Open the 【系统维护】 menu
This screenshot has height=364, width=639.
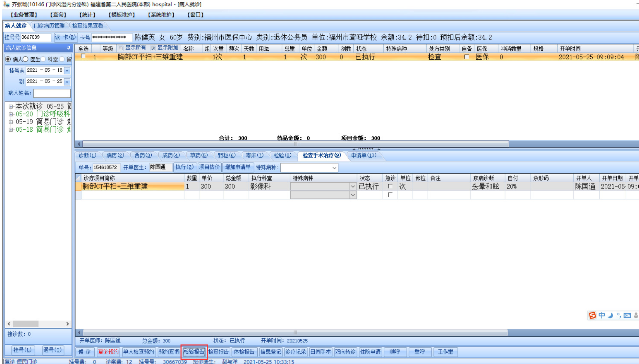(x=161, y=15)
